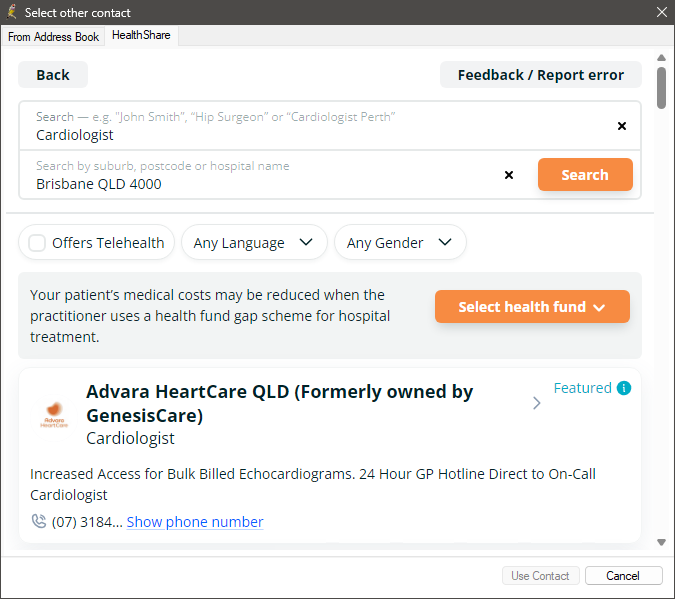Screen dimensions: 675x599
Task: Open the Any Language dropdown
Action: tap(254, 242)
